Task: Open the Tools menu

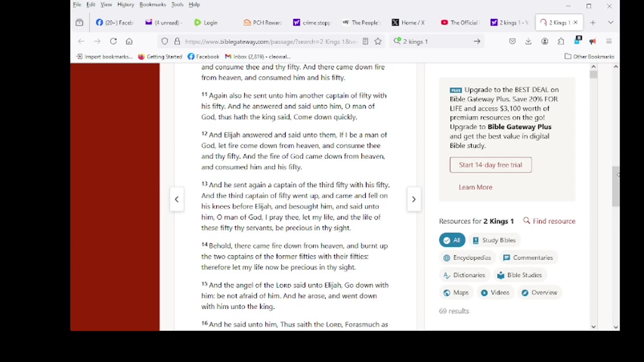Action: 177,5
